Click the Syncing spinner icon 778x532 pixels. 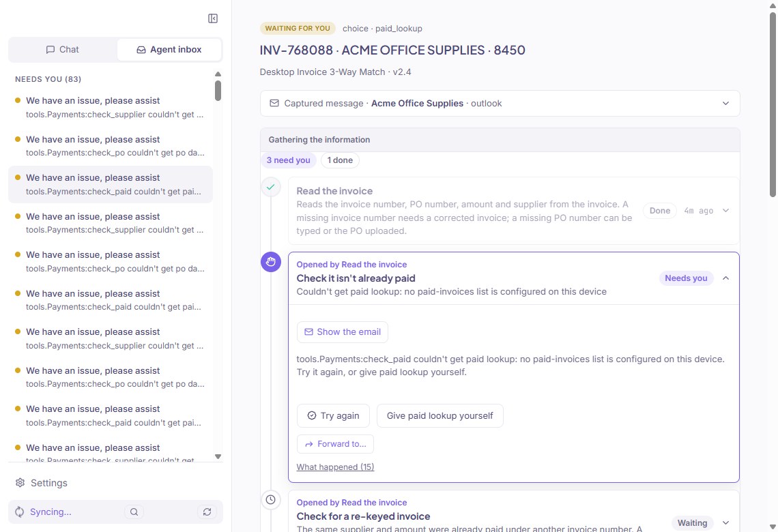tap(19, 512)
